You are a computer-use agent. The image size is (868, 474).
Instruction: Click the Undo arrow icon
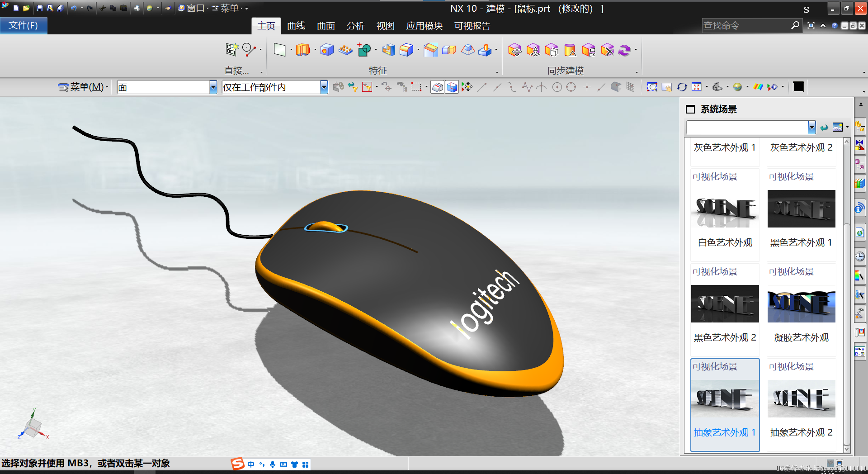pyautogui.click(x=74, y=8)
